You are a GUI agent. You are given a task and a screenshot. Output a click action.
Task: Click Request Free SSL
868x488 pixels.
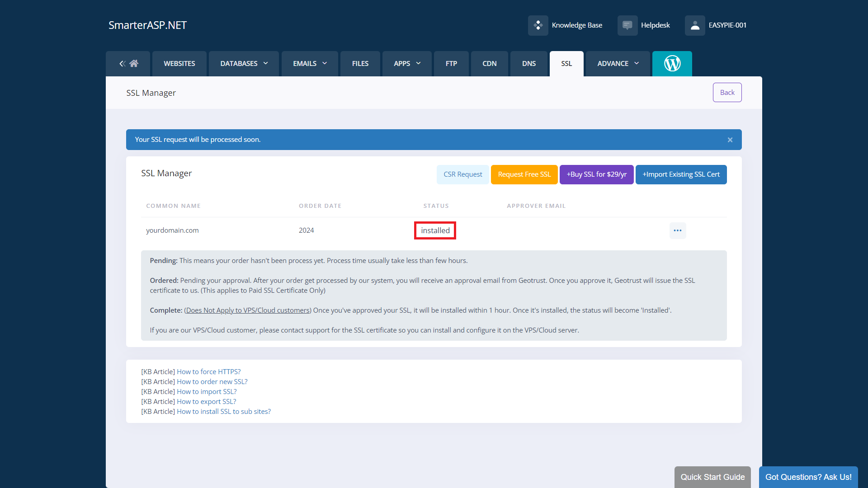pyautogui.click(x=524, y=174)
